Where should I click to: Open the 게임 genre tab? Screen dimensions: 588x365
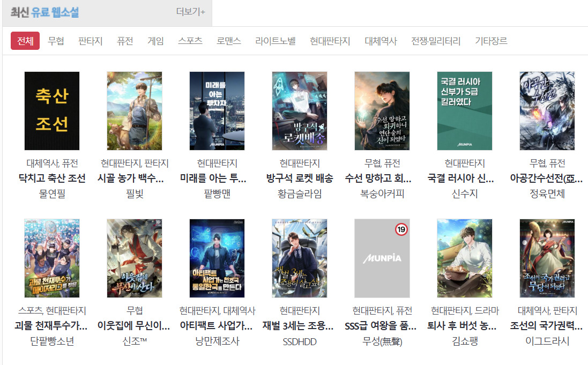click(x=155, y=41)
